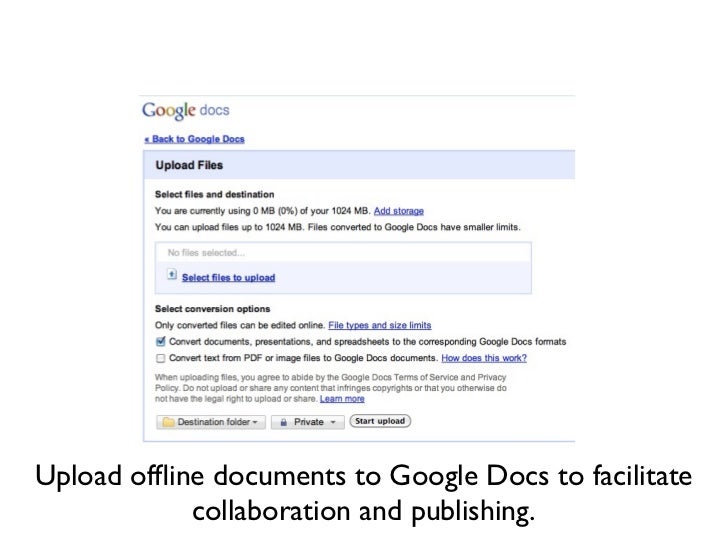Click Select conversion options heading
728x546 pixels.
[213, 309]
